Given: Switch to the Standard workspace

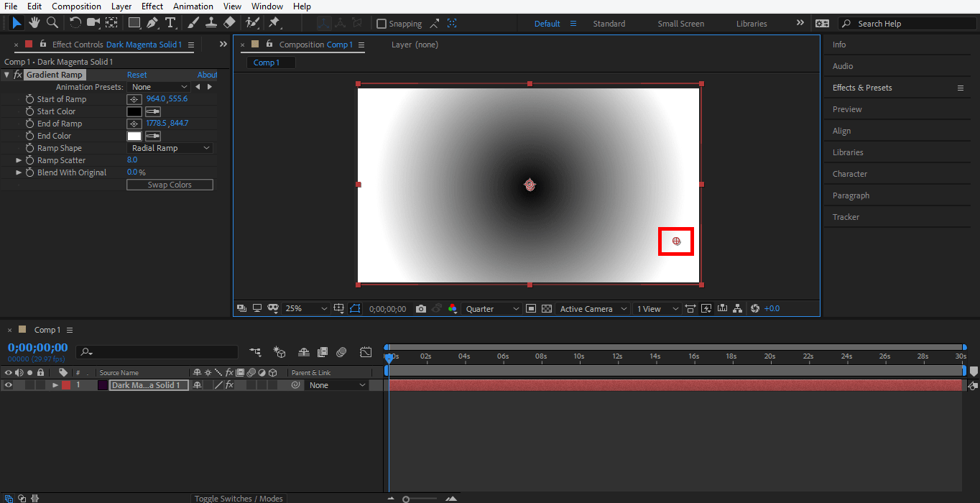Looking at the screenshot, I should tap(609, 24).
